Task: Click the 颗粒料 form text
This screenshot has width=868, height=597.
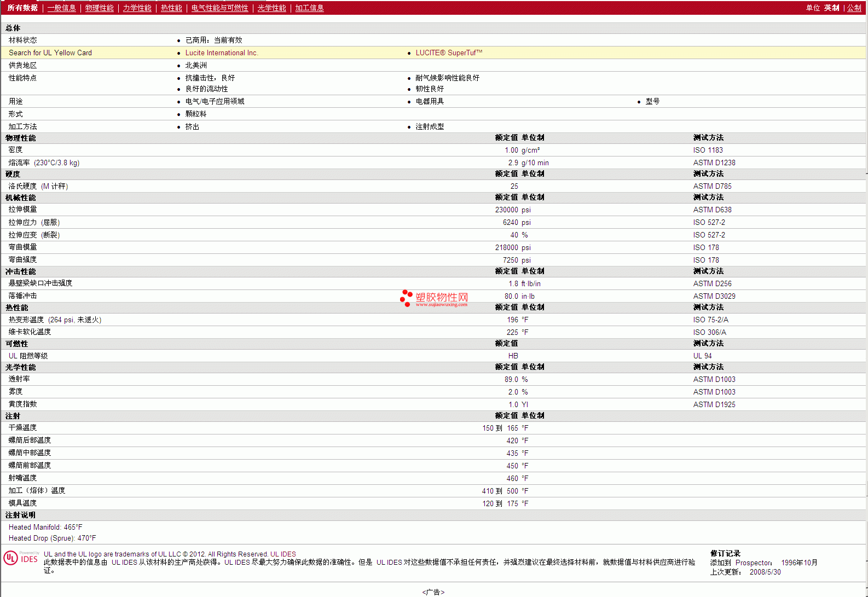Action: pyautogui.click(x=196, y=114)
